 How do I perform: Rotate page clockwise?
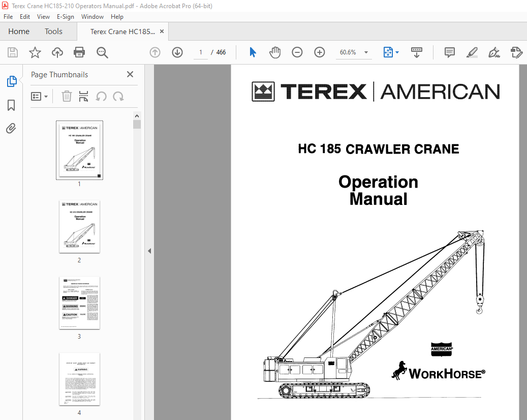(x=118, y=97)
